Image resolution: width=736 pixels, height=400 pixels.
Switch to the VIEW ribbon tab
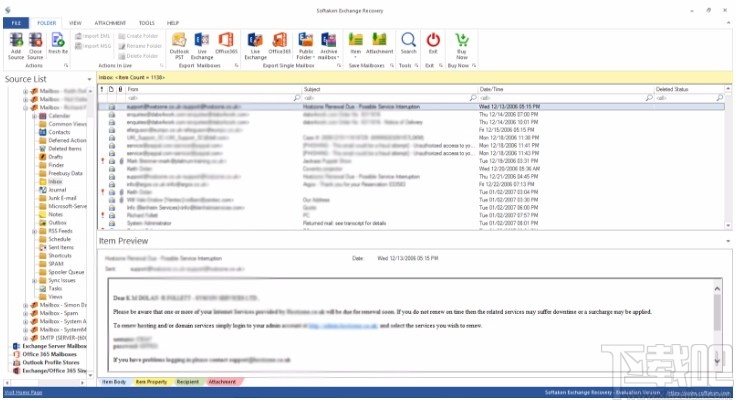coord(75,23)
